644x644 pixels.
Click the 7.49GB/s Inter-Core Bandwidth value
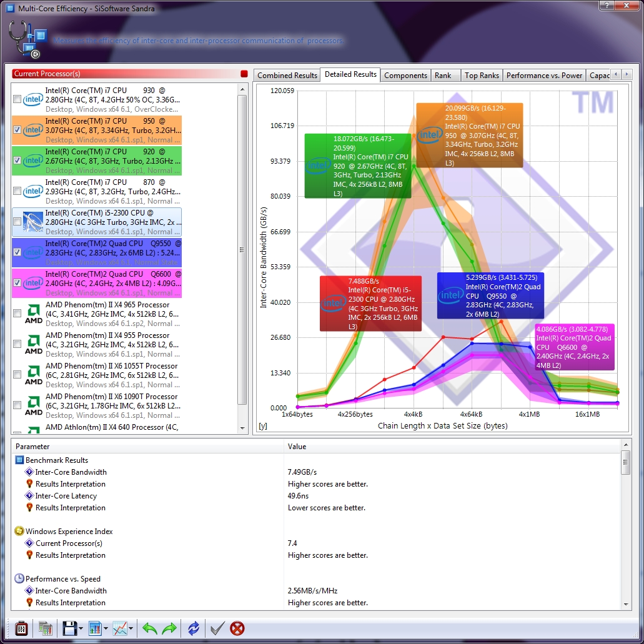pyautogui.click(x=302, y=472)
